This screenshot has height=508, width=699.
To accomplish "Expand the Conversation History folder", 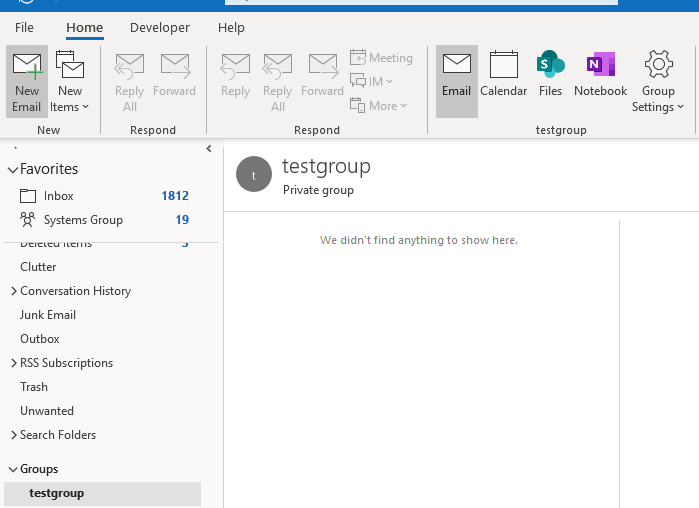I will click(x=13, y=291).
